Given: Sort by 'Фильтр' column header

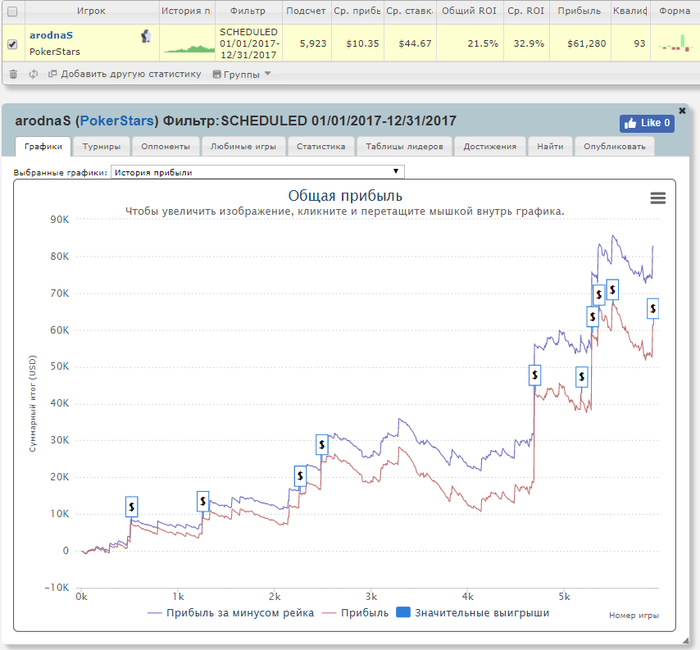Looking at the screenshot, I should coord(248,11).
